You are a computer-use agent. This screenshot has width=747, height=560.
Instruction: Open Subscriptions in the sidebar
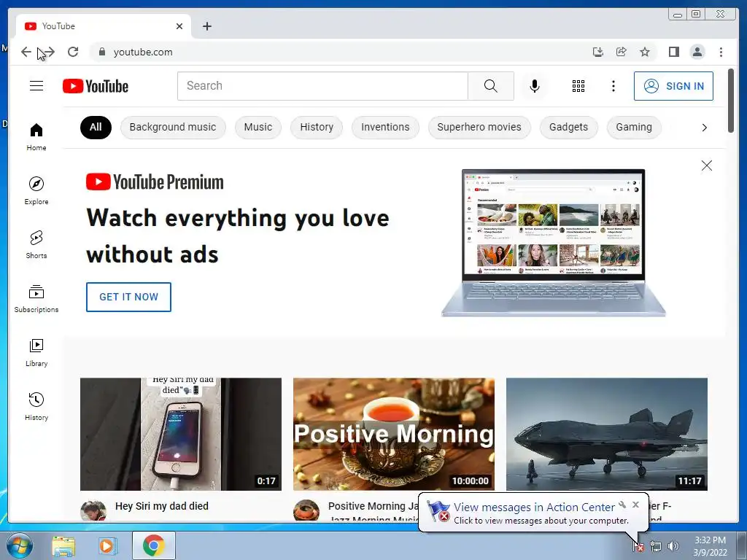tap(36, 298)
